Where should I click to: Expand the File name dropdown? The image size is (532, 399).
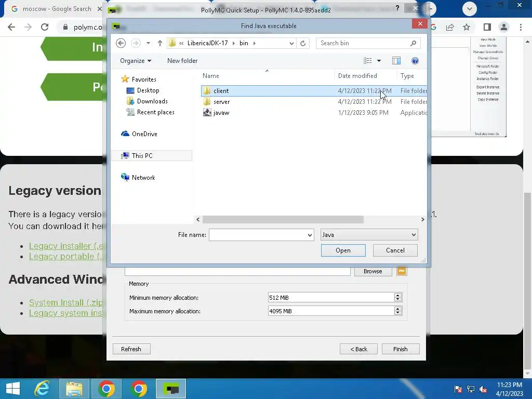click(x=310, y=235)
